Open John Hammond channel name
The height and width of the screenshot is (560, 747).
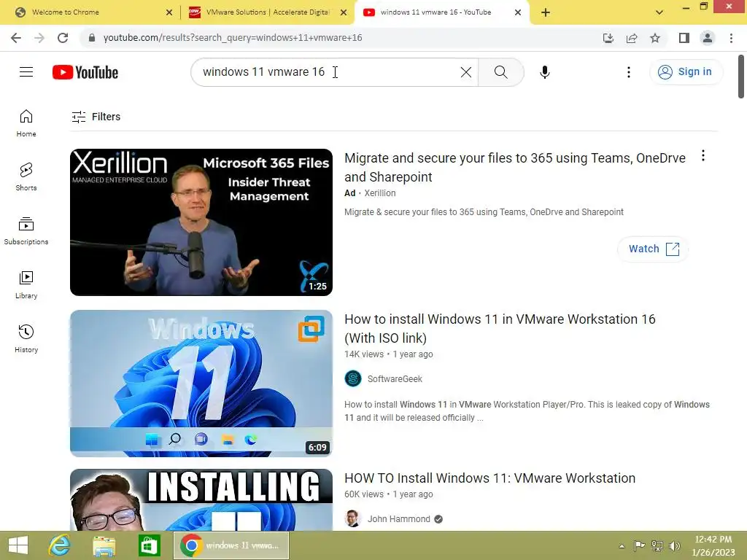pyautogui.click(x=398, y=519)
